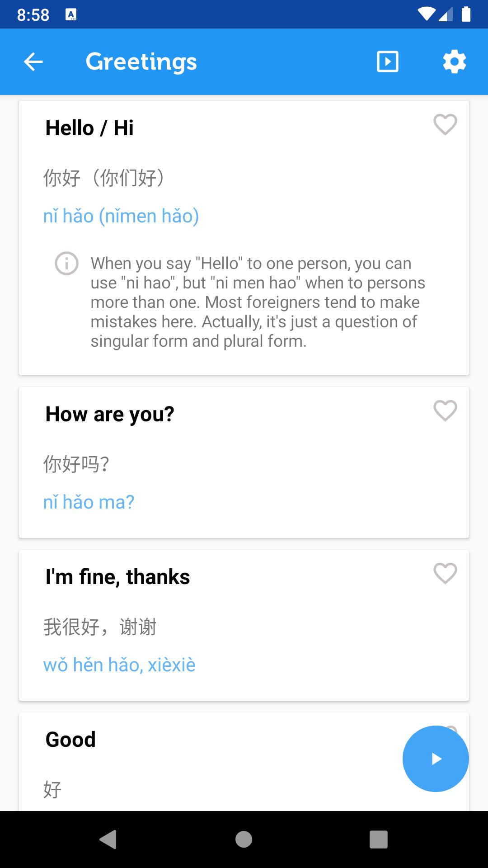Tap the Android home circle button

pos(244,840)
